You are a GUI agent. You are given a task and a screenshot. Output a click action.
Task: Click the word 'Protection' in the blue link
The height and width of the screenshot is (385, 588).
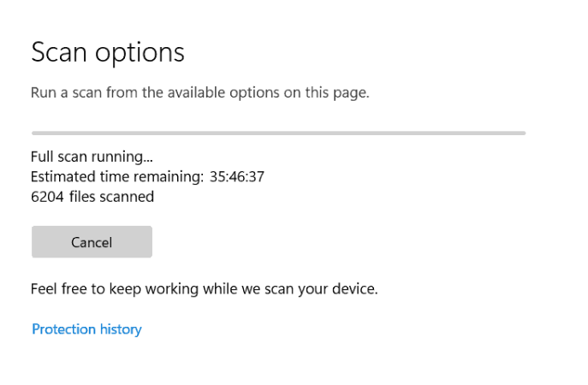pyautogui.click(x=63, y=329)
